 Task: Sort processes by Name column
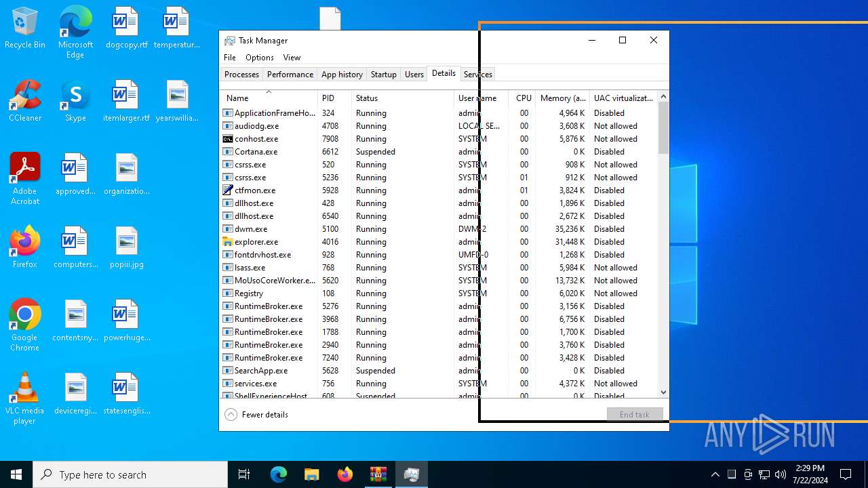click(x=269, y=98)
